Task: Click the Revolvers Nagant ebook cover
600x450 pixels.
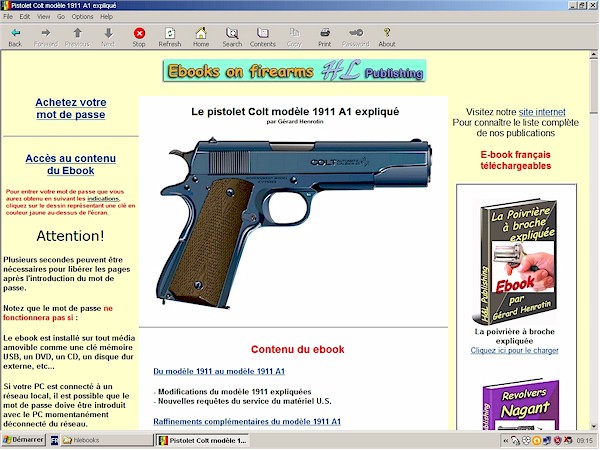Action: pyautogui.click(x=520, y=405)
